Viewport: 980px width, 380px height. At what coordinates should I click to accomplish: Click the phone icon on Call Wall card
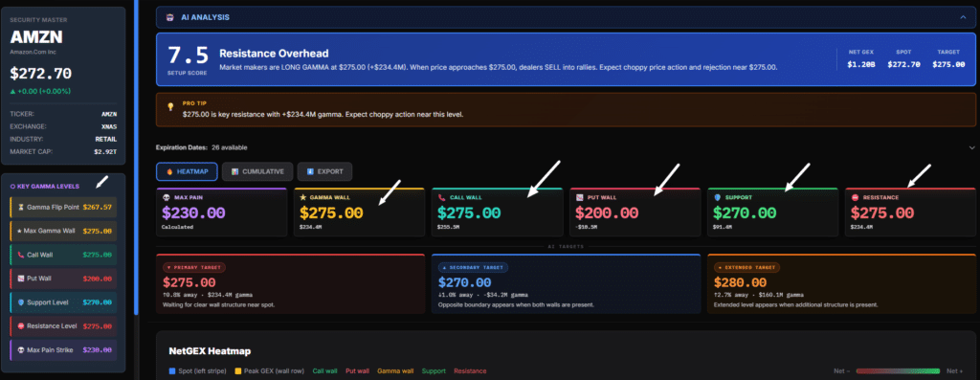441,197
